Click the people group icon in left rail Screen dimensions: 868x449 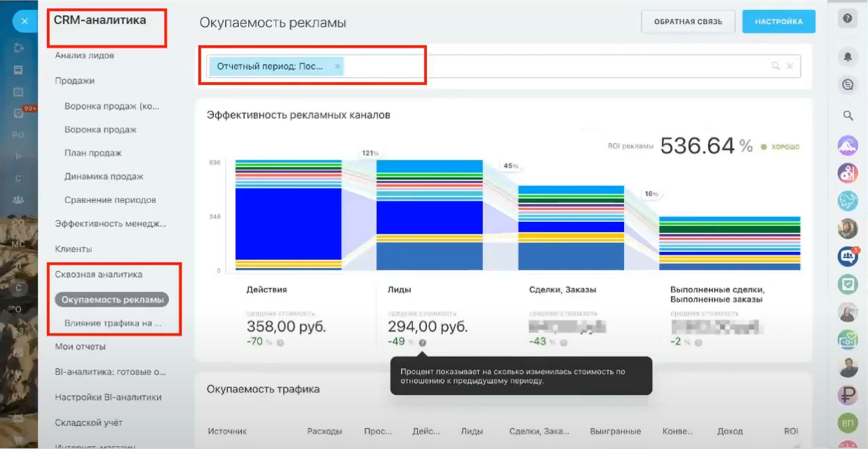(x=19, y=200)
